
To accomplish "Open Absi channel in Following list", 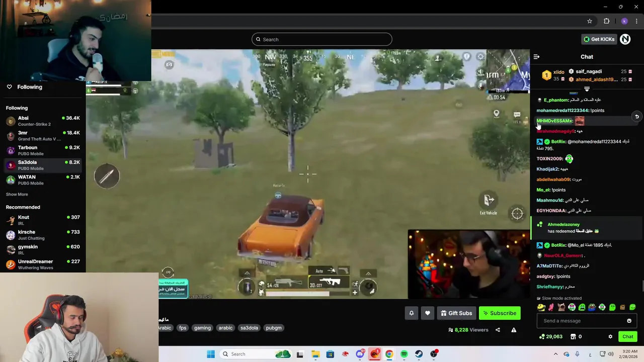I will tap(43, 121).
